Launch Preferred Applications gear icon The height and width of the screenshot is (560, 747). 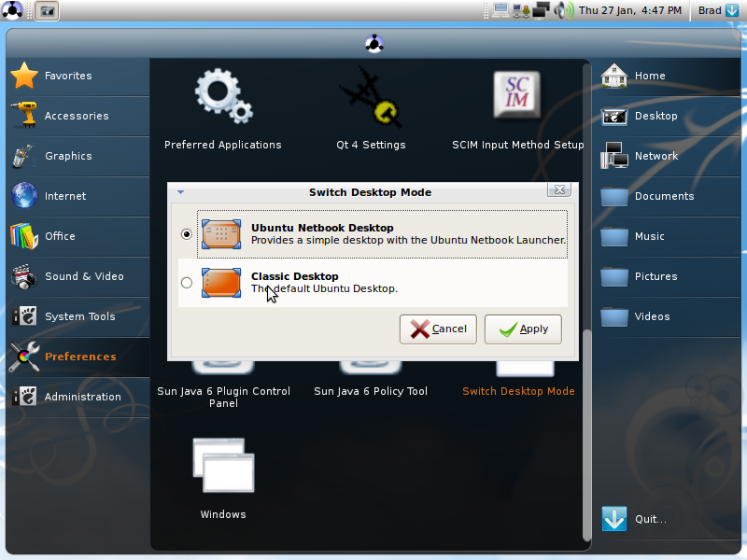223,97
